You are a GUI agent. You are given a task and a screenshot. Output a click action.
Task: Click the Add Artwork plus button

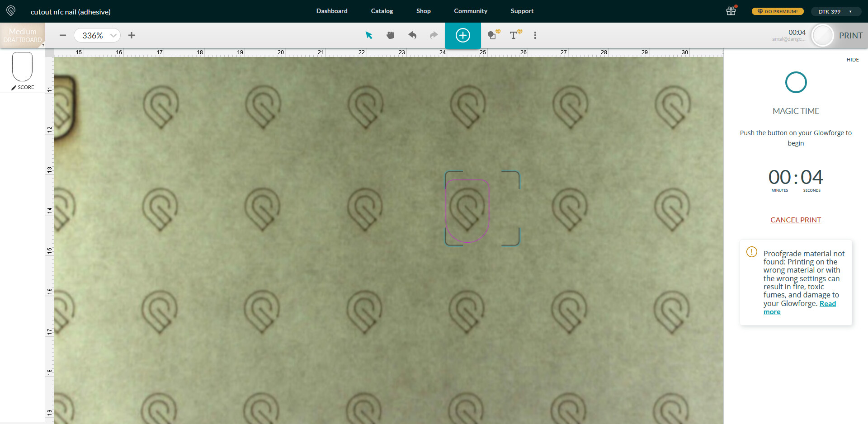[463, 35]
